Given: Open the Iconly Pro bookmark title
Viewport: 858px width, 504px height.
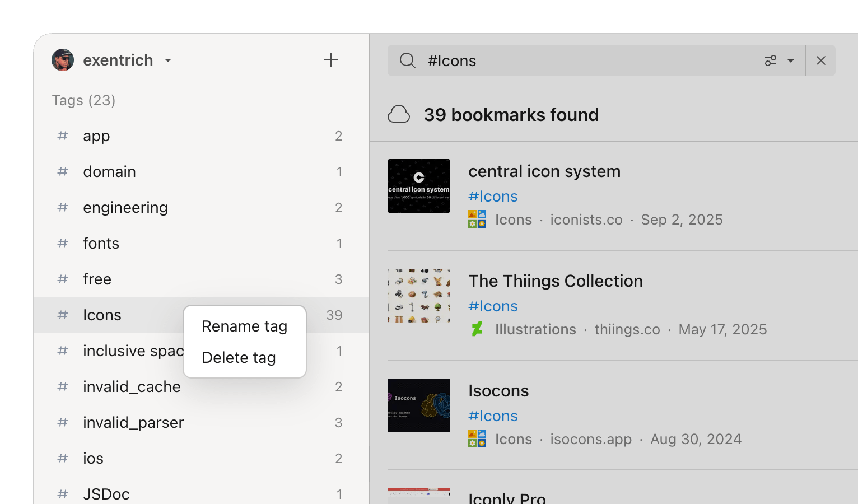Looking at the screenshot, I should (x=507, y=497).
